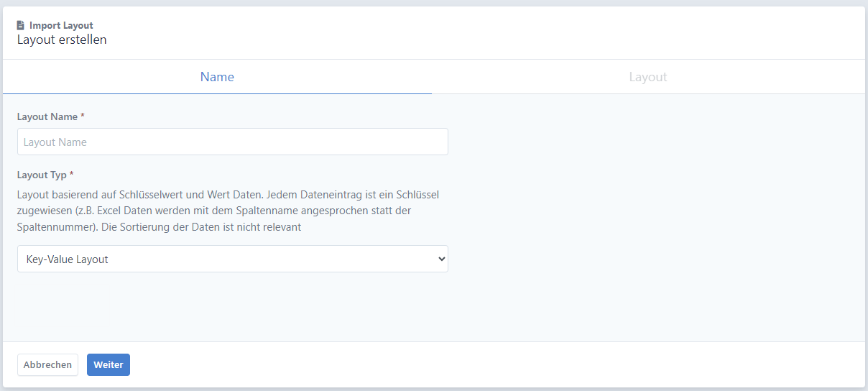Screen dimensions: 868x391
Task: Click the blue underline below the Name tab
Action: (x=217, y=93)
